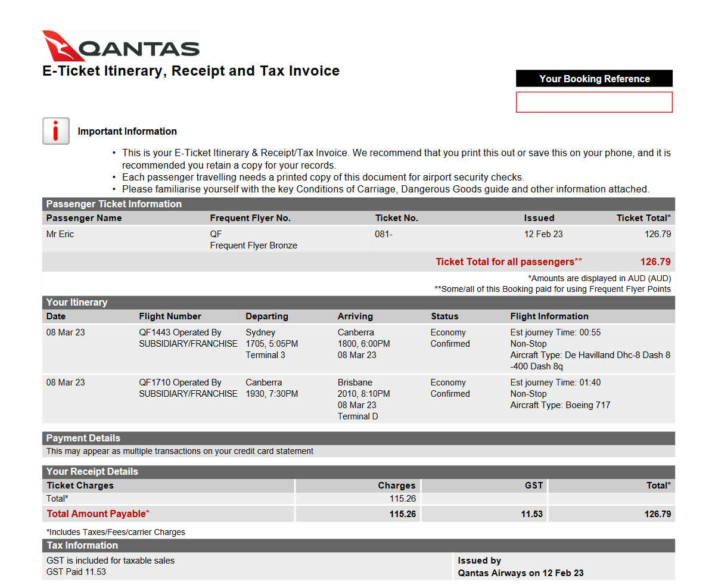Click Frequent Flyer Bronze text
Viewport: 709px width, 588px height.
click(x=254, y=245)
